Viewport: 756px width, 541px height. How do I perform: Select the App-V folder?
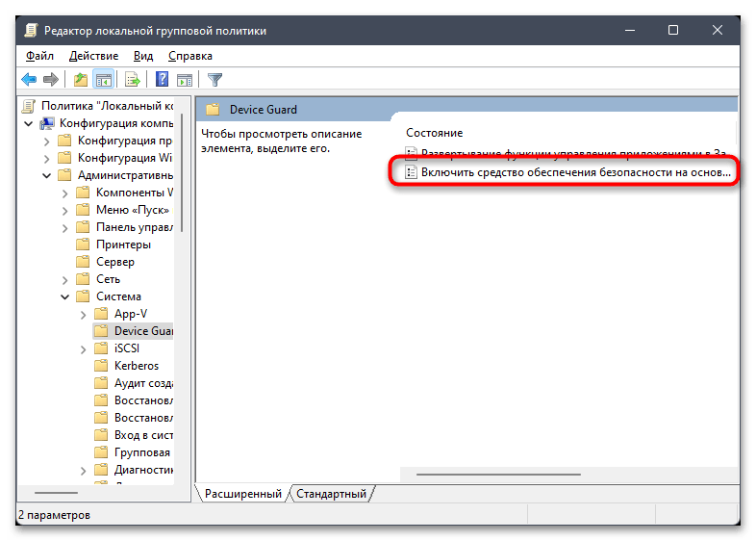click(x=121, y=314)
